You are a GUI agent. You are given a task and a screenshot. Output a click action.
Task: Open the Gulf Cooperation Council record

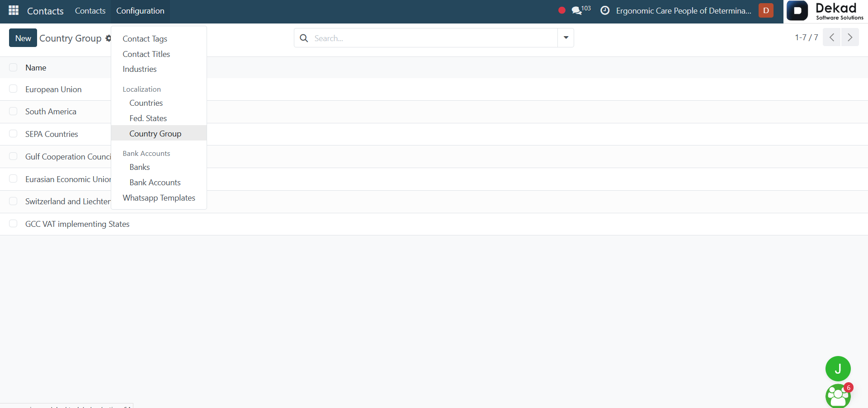[68, 157]
